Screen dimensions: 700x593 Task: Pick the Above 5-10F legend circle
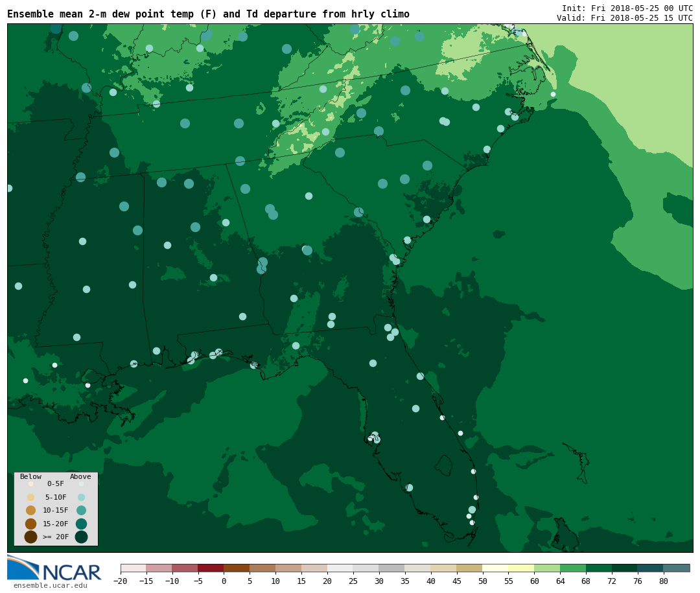(x=81, y=498)
